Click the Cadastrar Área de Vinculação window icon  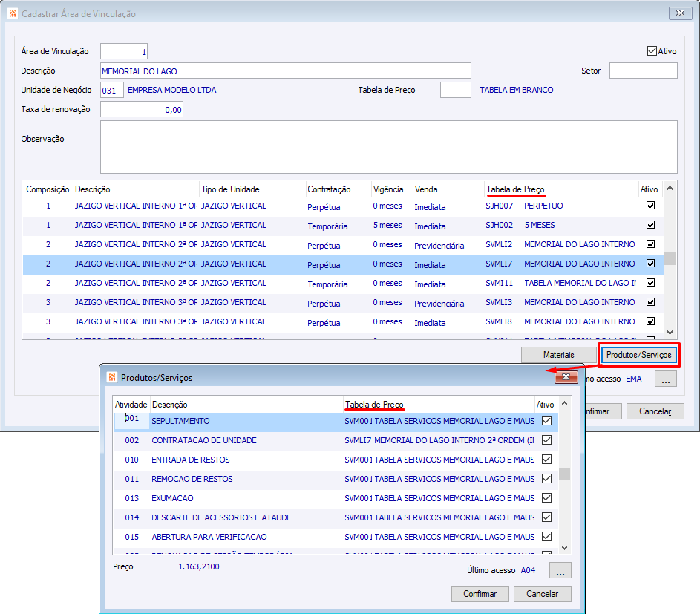pyautogui.click(x=12, y=13)
